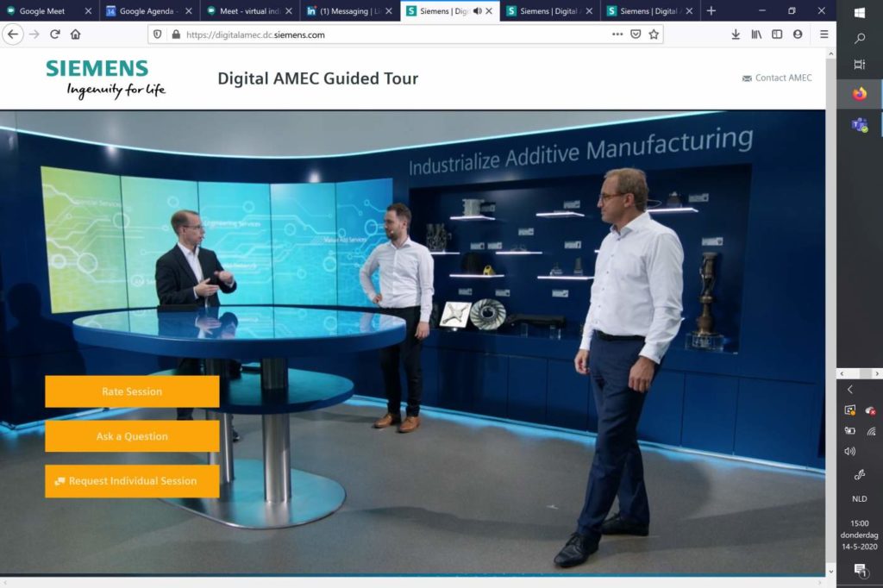Show the Firefox sidebars

click(x=777, y=34)
